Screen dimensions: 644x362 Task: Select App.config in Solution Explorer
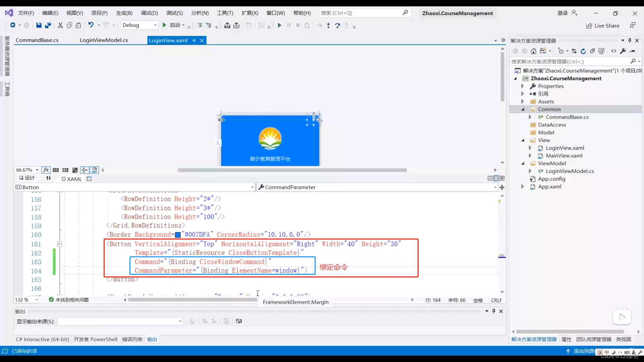pyautogui.click(x=551, y=179)
